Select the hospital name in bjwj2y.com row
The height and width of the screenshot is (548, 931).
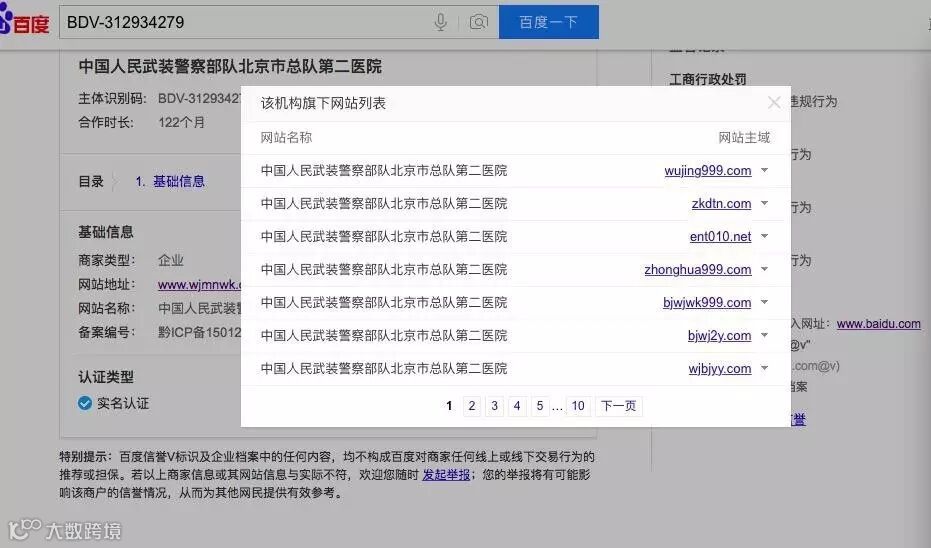coord(384,335)
